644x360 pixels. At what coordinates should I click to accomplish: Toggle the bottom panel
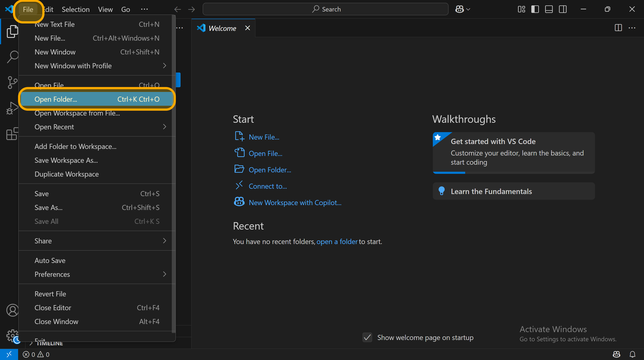click(549, 9)
